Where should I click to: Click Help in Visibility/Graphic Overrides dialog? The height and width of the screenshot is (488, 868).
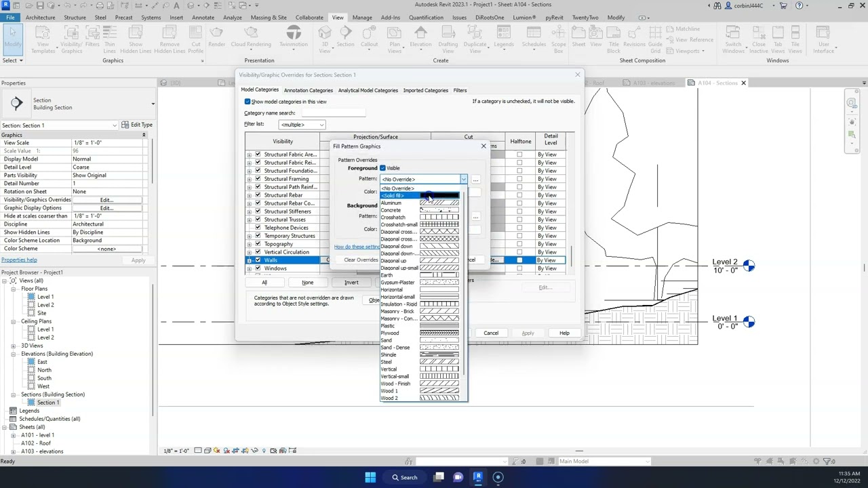coord(564,333)
